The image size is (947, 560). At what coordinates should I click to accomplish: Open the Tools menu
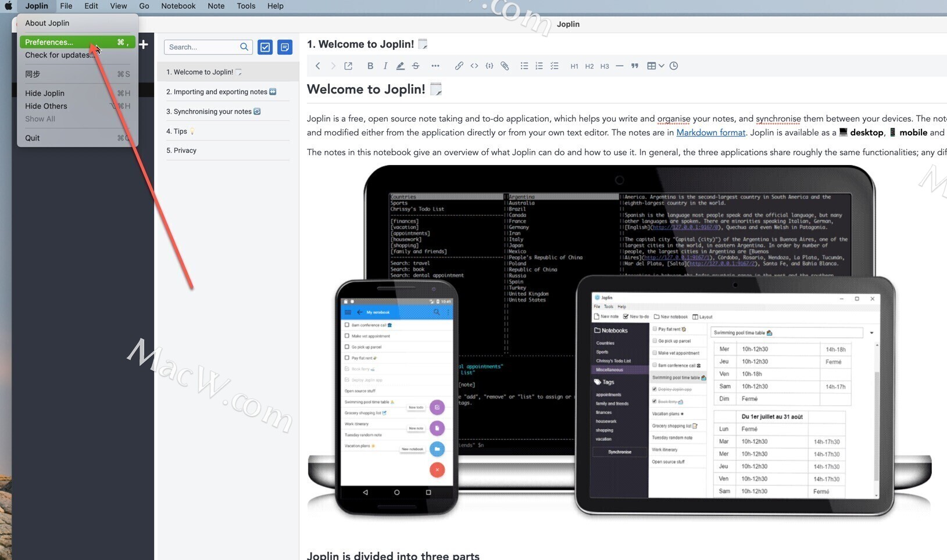(x=246, y=6)
